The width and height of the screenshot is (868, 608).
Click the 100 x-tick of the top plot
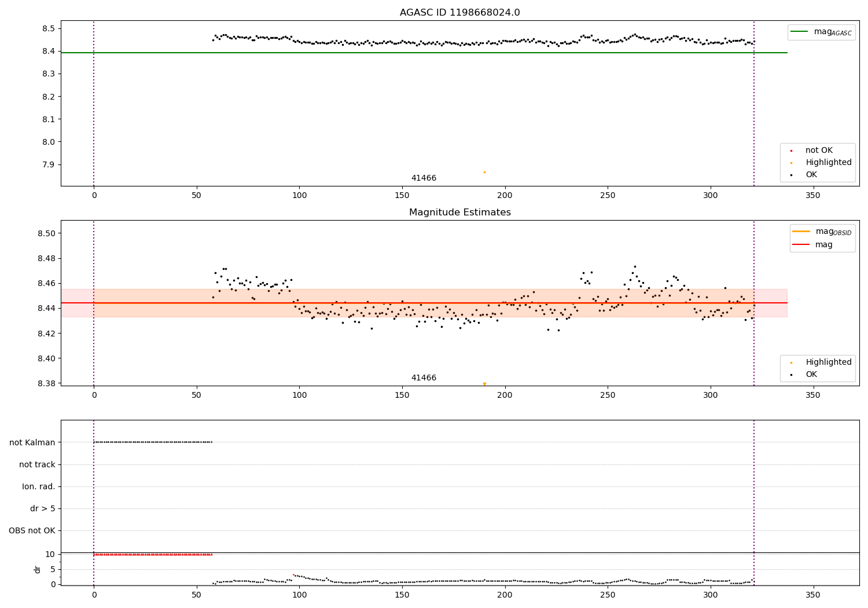pos(299,196)
